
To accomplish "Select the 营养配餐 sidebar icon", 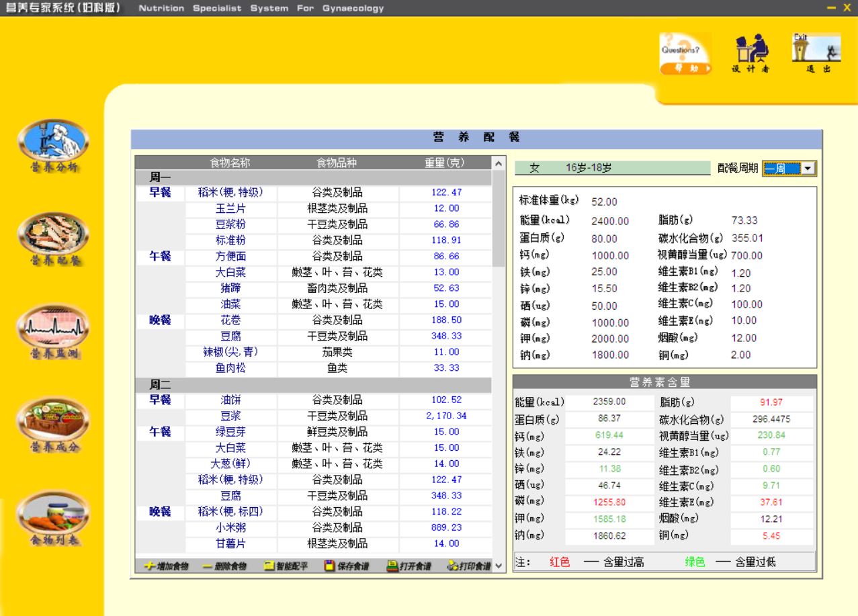I will (x=53, y=239).
